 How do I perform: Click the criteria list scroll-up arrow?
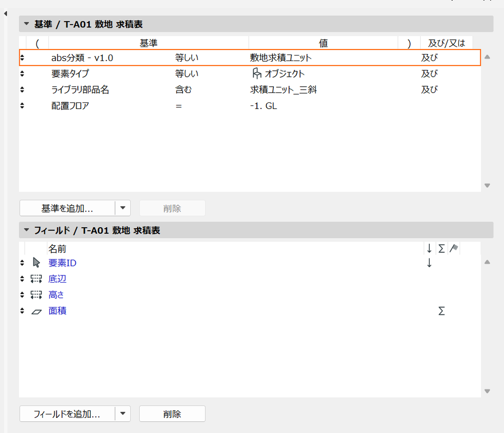[487, 57]
